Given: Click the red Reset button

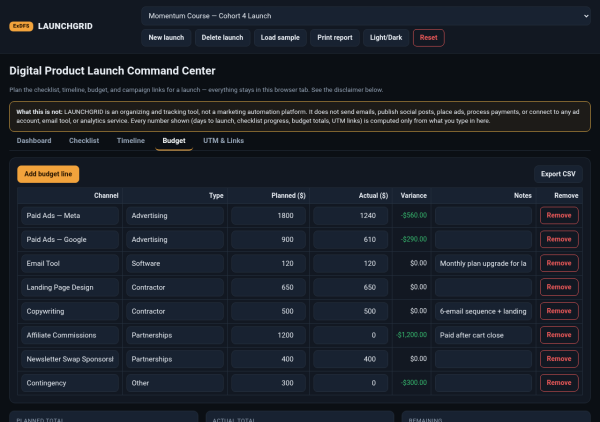Looking at the screenshot, I should pos(429,38).
